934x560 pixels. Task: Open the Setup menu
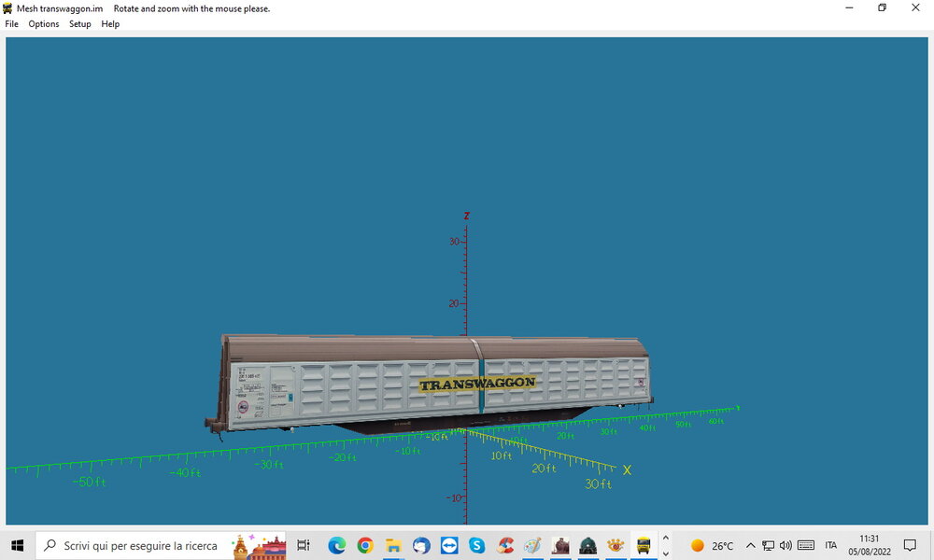[x=79, y=24]
